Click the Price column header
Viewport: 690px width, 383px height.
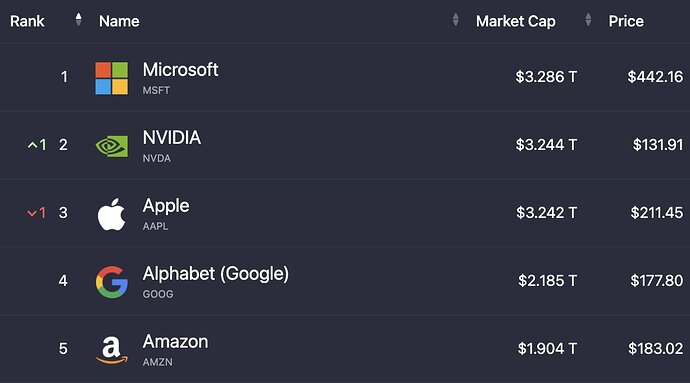[626, 21]
